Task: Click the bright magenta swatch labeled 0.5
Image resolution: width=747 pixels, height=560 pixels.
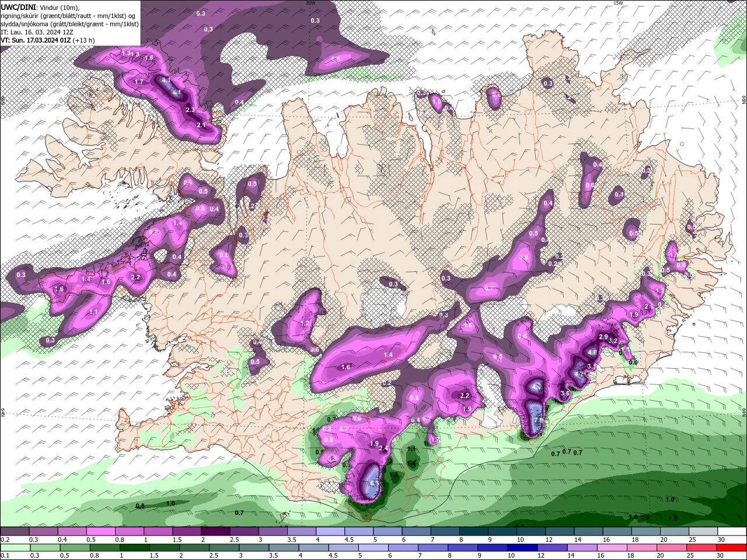Action: [100, 532]
